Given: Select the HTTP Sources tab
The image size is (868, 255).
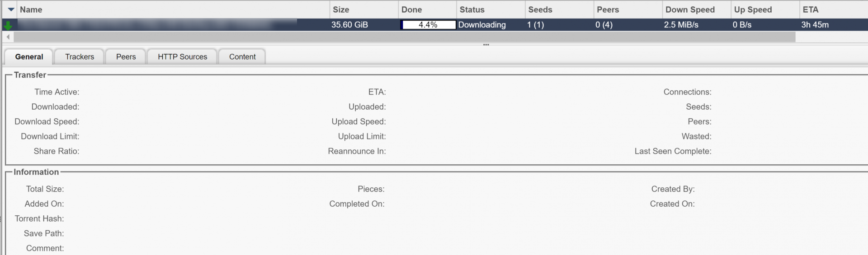Looking at the screenshot, I should (x=182, y=56).
